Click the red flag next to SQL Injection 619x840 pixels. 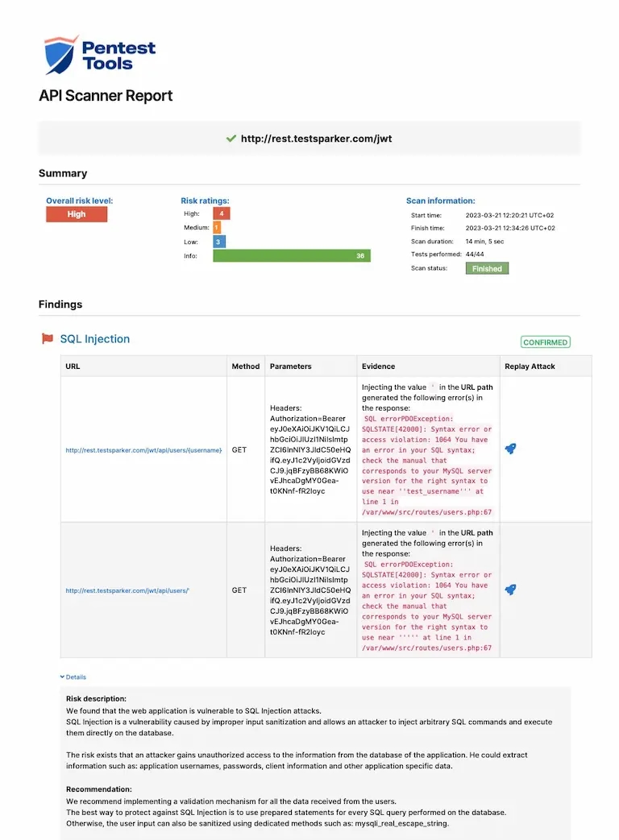pos(48,339)
